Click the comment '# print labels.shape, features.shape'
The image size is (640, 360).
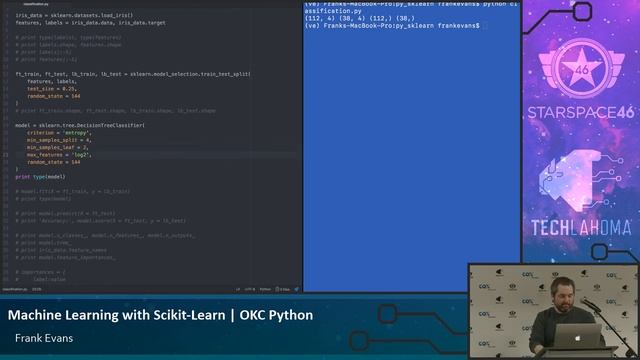coord(69,45)
